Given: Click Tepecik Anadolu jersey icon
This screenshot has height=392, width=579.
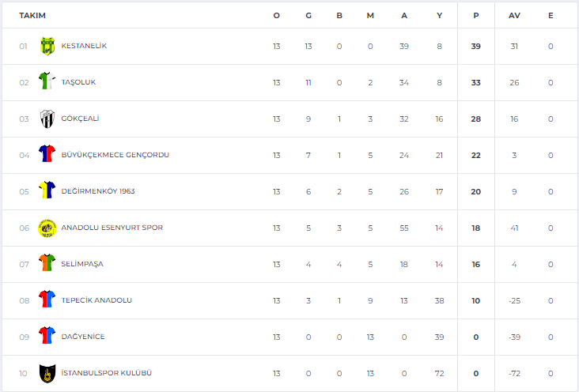Looking at the screenshot, I should pyautogui.click(x=47, y=299).
